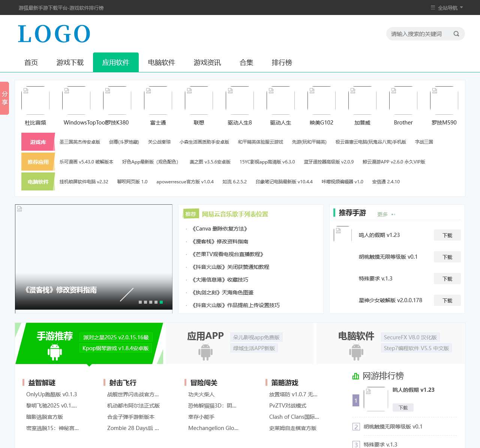480x448 pixels.
Task: Click the 分享 share side tab
Action: (4, 98)
